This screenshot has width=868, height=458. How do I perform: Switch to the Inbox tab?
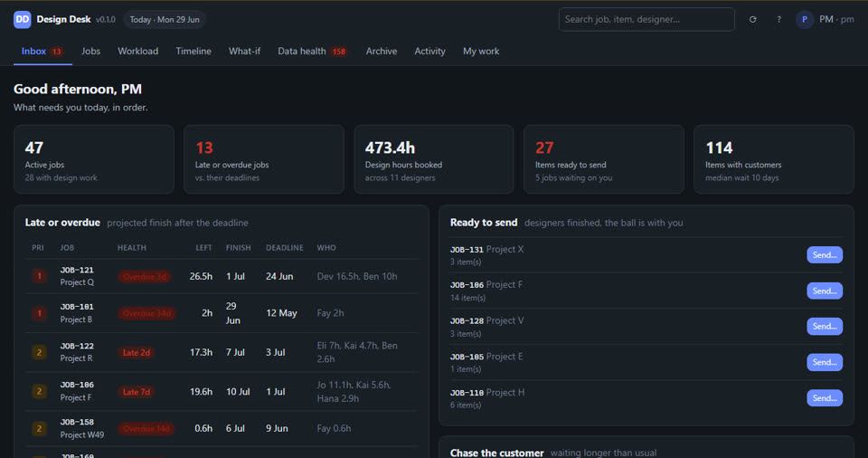[42, 51]
